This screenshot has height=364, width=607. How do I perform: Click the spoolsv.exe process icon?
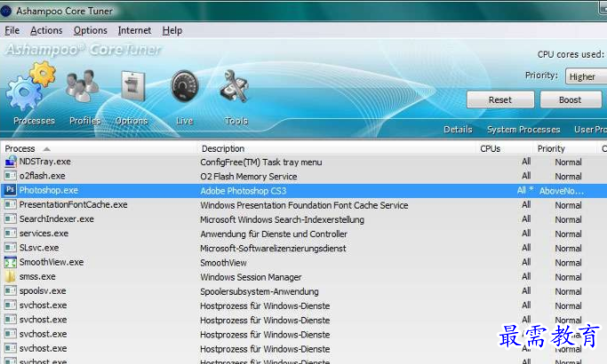click(11, 290)
